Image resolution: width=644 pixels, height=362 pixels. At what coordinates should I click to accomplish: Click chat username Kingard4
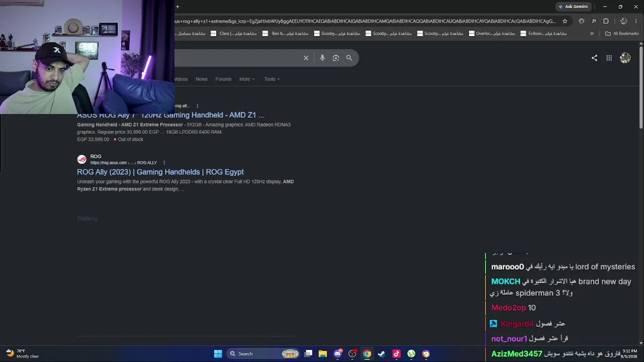(517, 324)
